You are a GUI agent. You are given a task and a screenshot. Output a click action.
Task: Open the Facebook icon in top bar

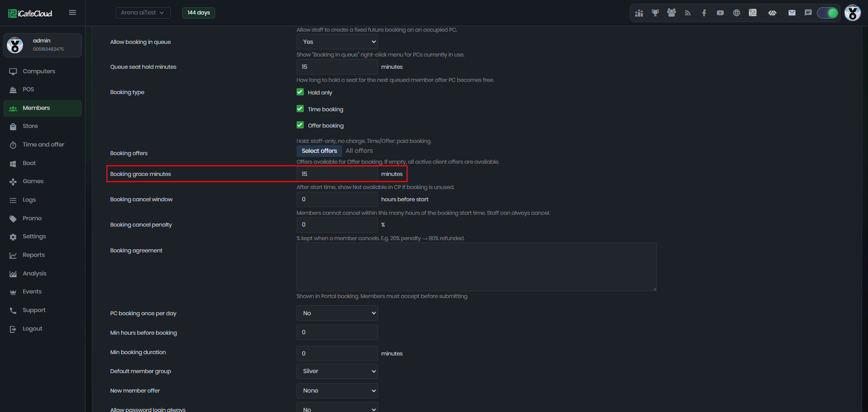tap(704, 13)
